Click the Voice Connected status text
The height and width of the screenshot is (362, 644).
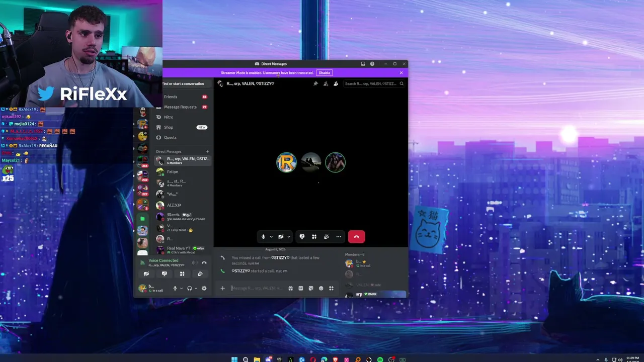coord(164,260)
